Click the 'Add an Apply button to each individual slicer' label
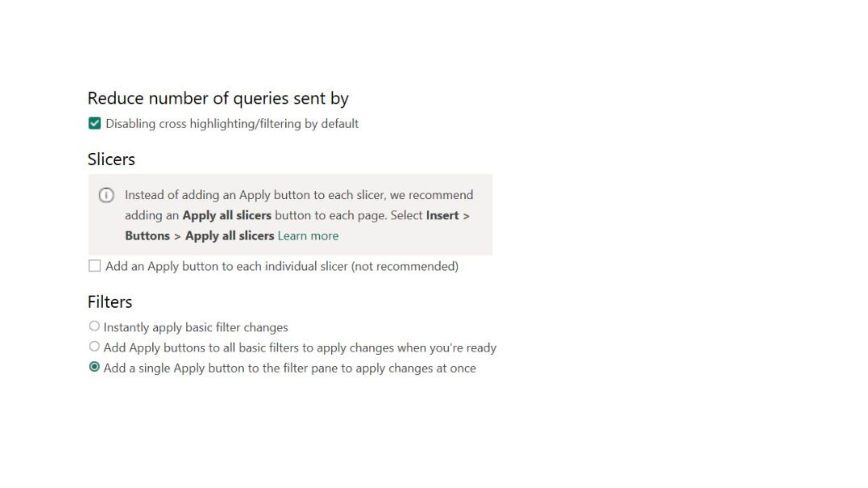The image size is (868, 488). click(x=226, y=266)
